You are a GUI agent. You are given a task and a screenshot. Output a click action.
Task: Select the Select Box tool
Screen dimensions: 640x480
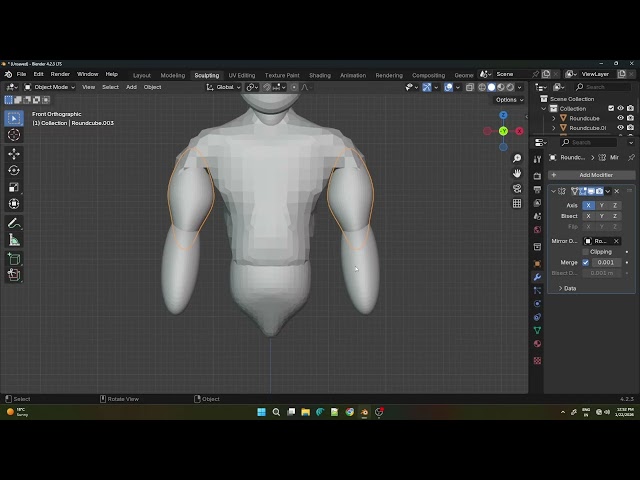pyautogui.click(x=14, y=118)
